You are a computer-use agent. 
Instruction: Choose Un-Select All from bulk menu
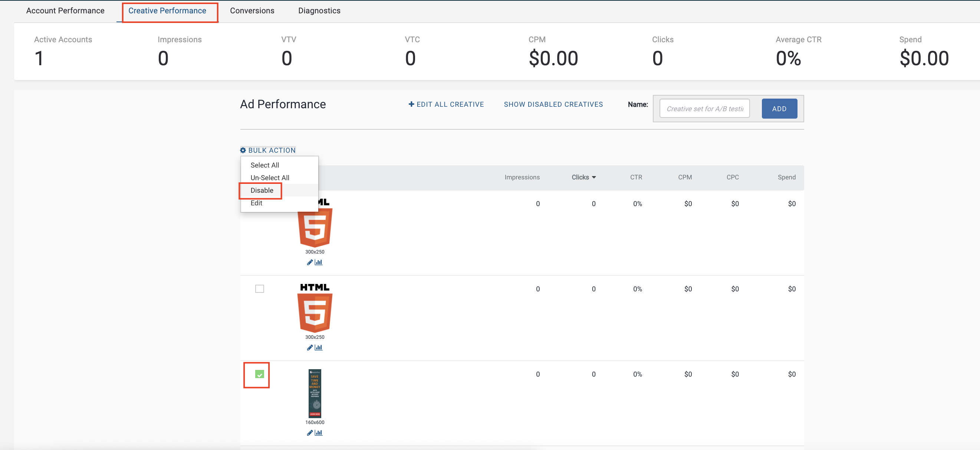[270, 178]
